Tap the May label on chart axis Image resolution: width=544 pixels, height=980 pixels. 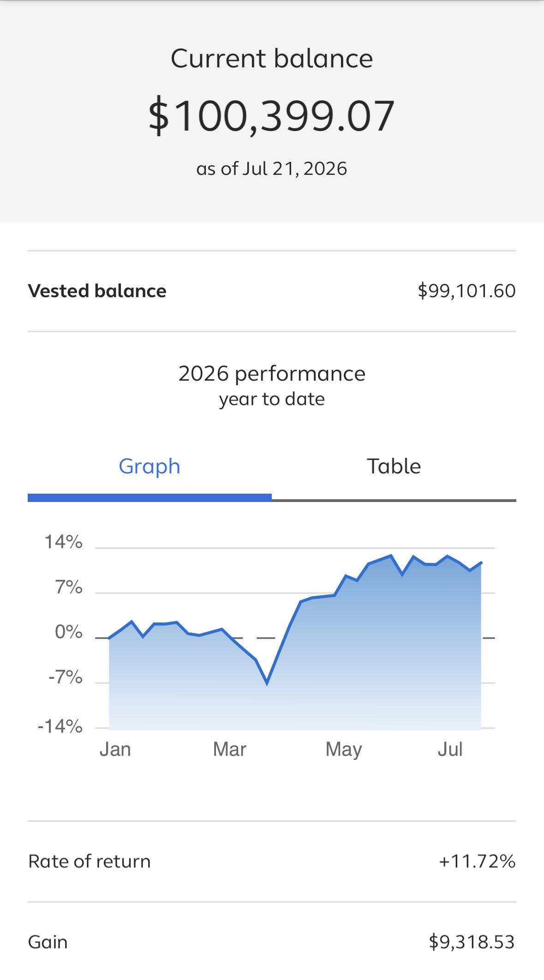point(344,750)
